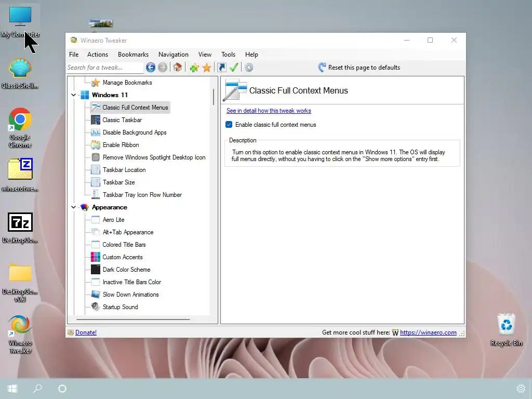Go to the Home page icon
532x399 pixels.
178,67
